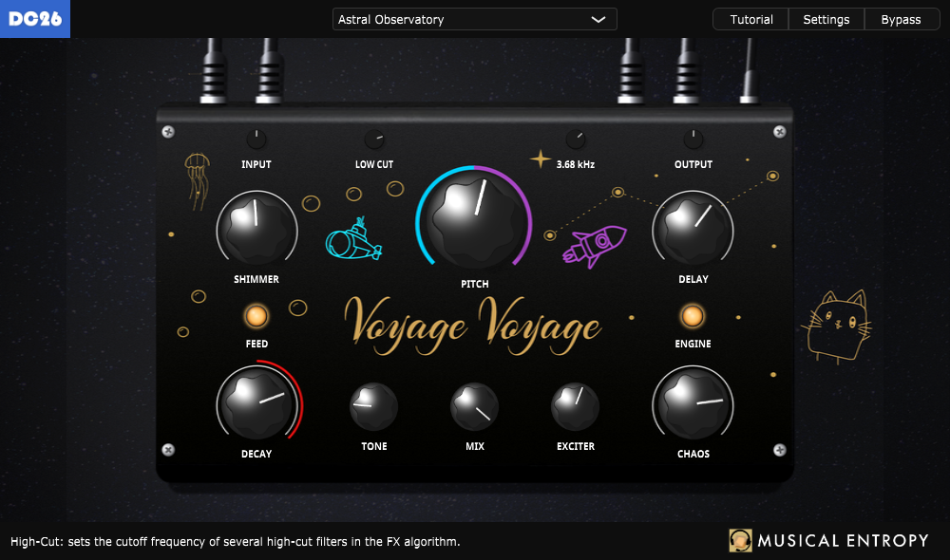Click the small INPUT knob
Viewport: 950px width, 560px height.
point(256,140)
